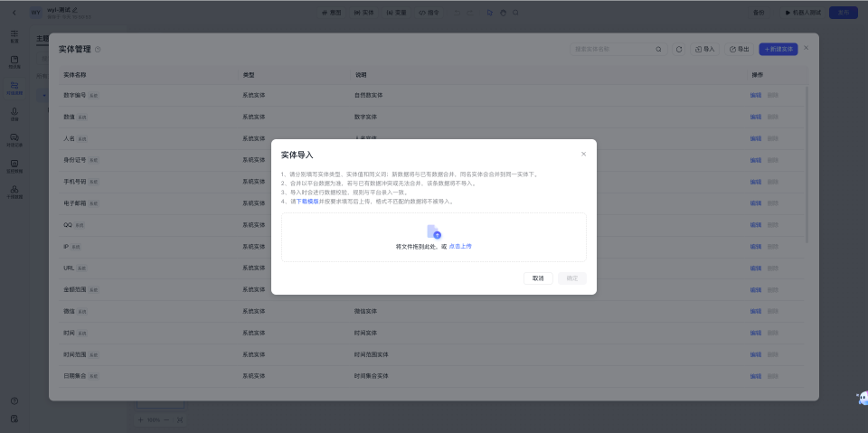This screenshot has height=433, width=868.
Task: Click the refresh icon in 实体管理 header
Action: [679, 49]
